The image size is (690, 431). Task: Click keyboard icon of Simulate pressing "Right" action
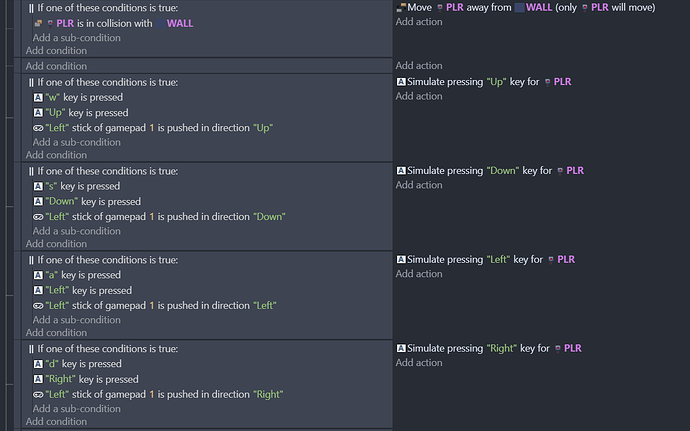(401, 348)
